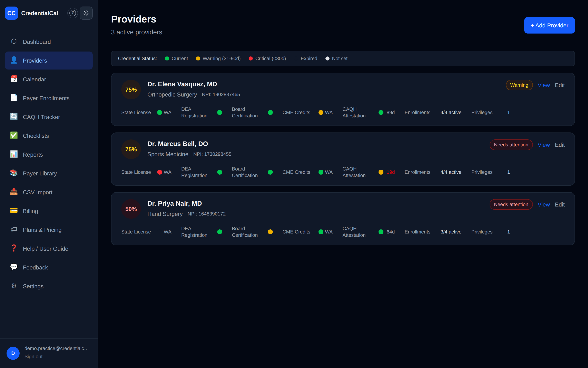Click Elena Vasquez's yellow CME Credits dot
The image size is (588, 368).
[321, 112]
